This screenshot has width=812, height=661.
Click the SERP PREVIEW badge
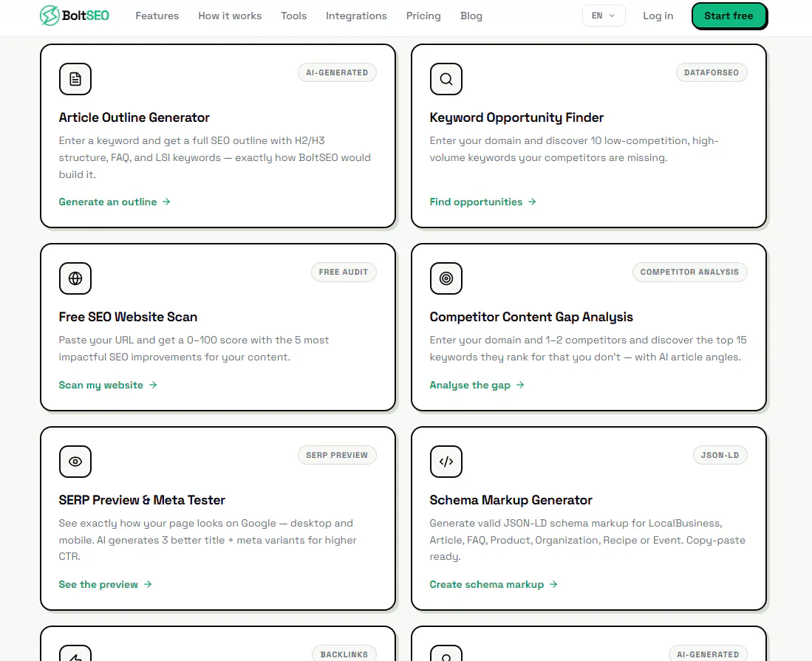pos(337,455)
